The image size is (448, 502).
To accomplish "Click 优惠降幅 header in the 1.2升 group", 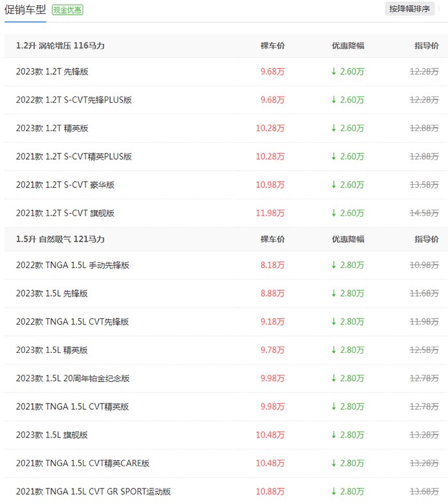I will [x=348, y=46].
